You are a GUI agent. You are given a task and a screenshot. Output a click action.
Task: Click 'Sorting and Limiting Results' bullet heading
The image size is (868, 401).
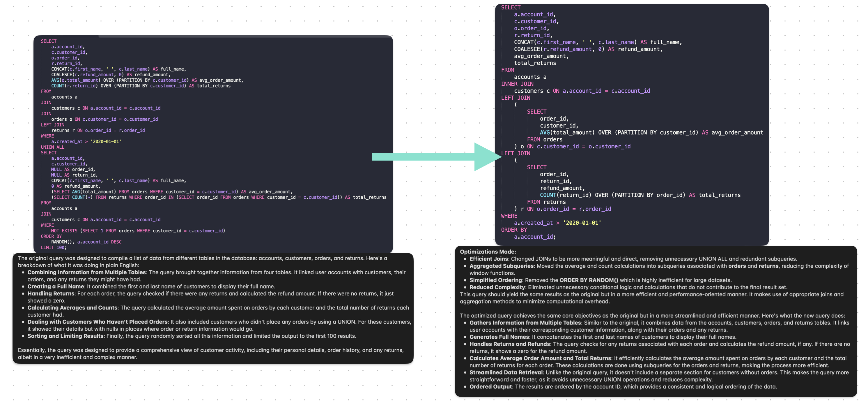pos(65,336)
